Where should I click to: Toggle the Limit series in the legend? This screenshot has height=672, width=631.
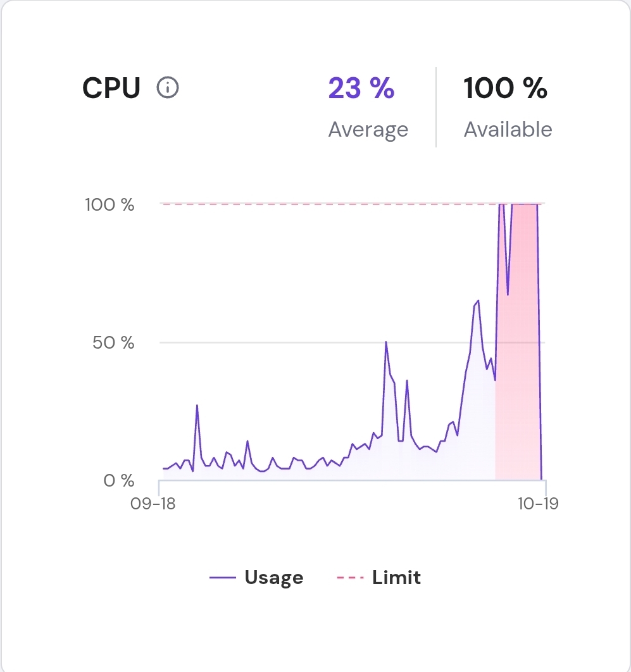[x=396, y=578]
